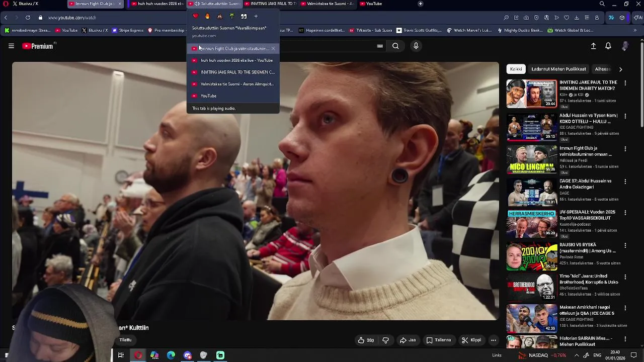Select Ladannut Miehen Puolikkaat chip
The image size is (644, 362).
558,69
